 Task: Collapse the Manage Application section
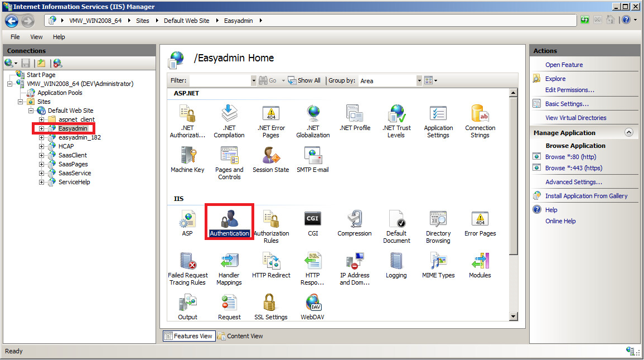[628, 133]
